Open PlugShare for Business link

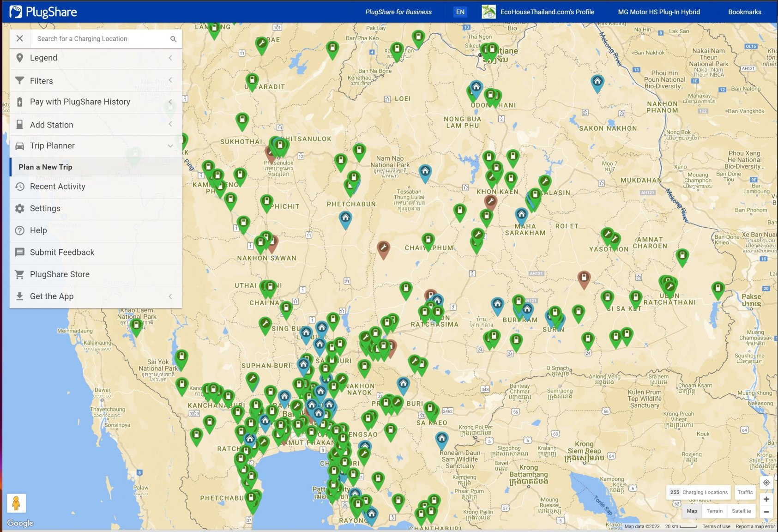coord(398,12)
